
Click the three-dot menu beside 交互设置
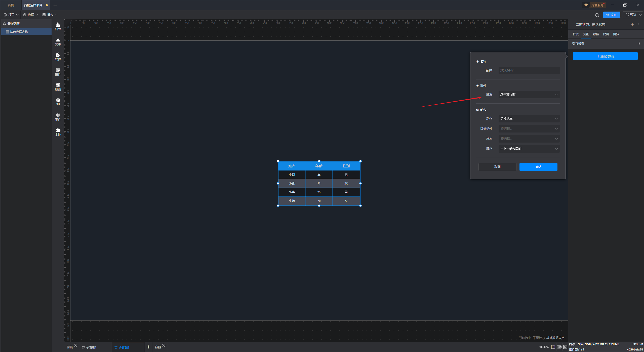click(x=639, y=43)
